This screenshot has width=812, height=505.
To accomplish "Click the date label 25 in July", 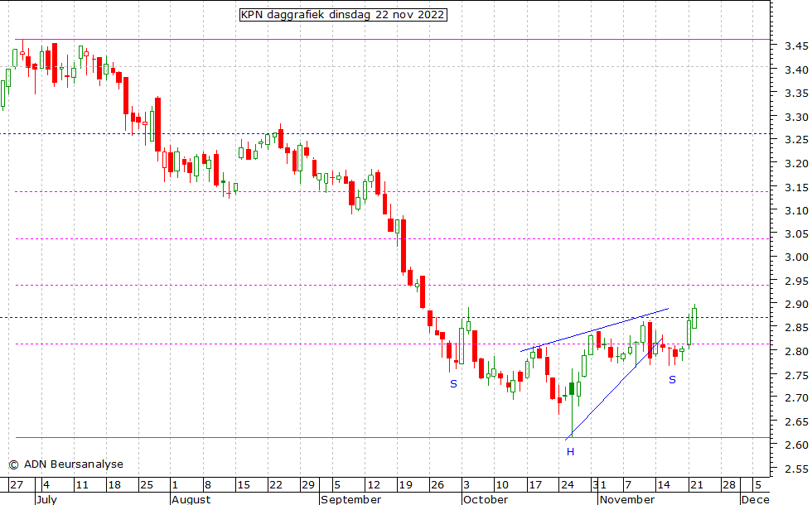I will coord(147,485).
